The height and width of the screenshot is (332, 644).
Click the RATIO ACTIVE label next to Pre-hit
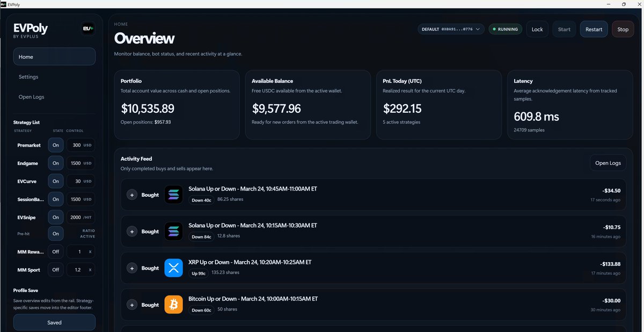(x=87, y=234)
